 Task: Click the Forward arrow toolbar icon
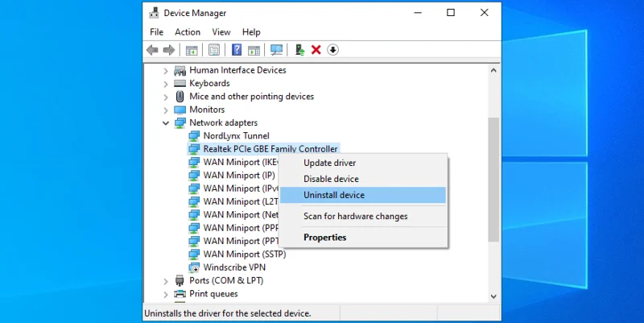pos(169,50)
